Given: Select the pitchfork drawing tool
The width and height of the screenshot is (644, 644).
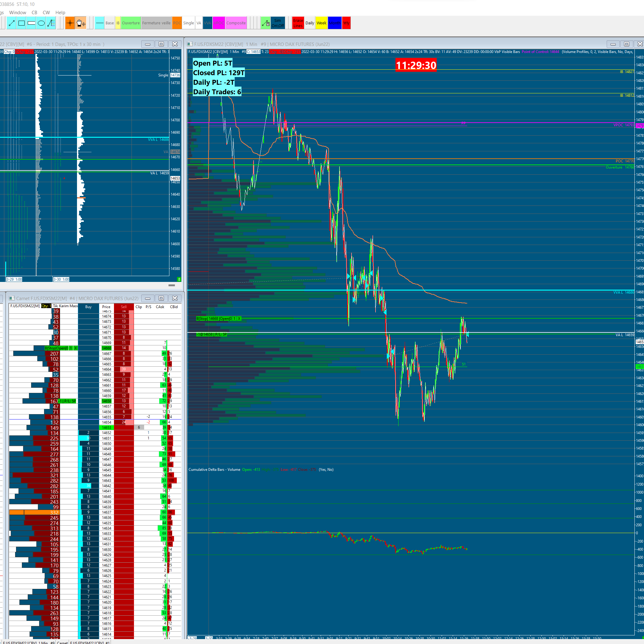Looking at the screenshot, I should pyautogui.click(x=51, y=23).
